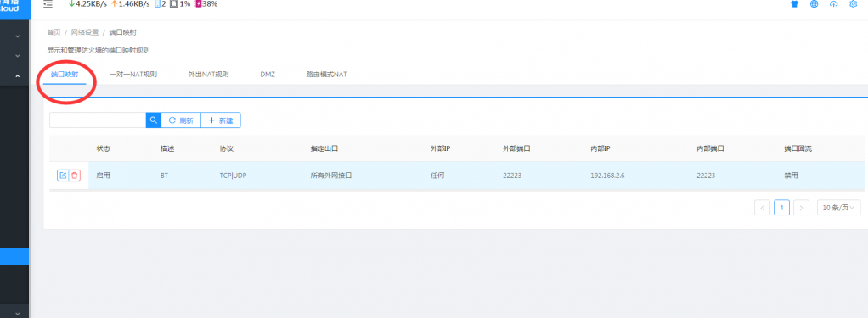The width and height of the screenshot is (868, 318).
Task: Open the language globe icon
Action: [830, 4]
